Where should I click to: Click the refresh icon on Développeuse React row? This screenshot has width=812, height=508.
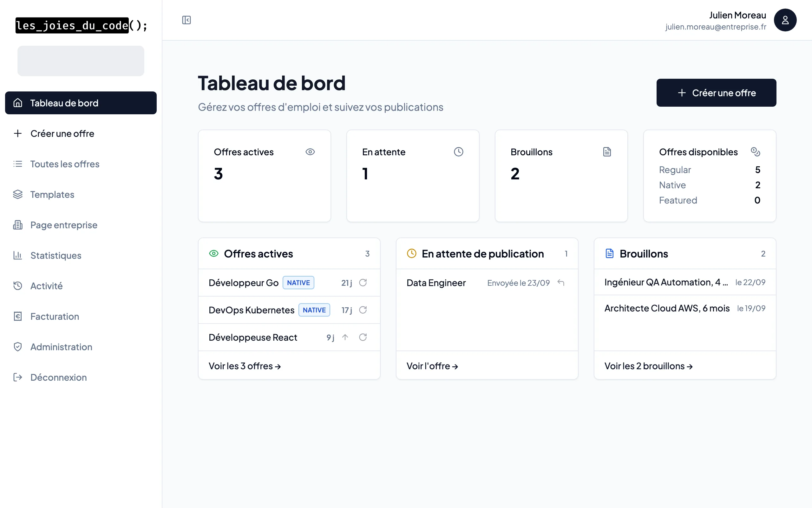363,337
